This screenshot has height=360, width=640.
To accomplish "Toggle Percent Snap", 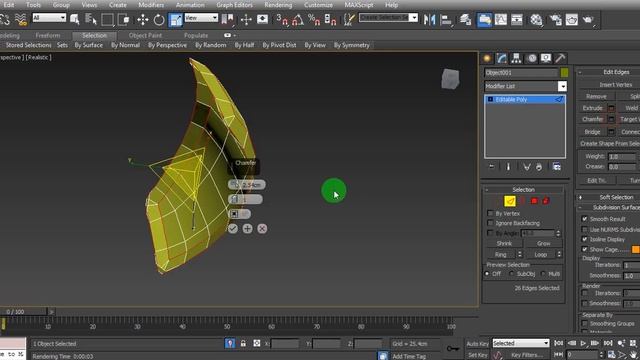I will pos(314,19).
